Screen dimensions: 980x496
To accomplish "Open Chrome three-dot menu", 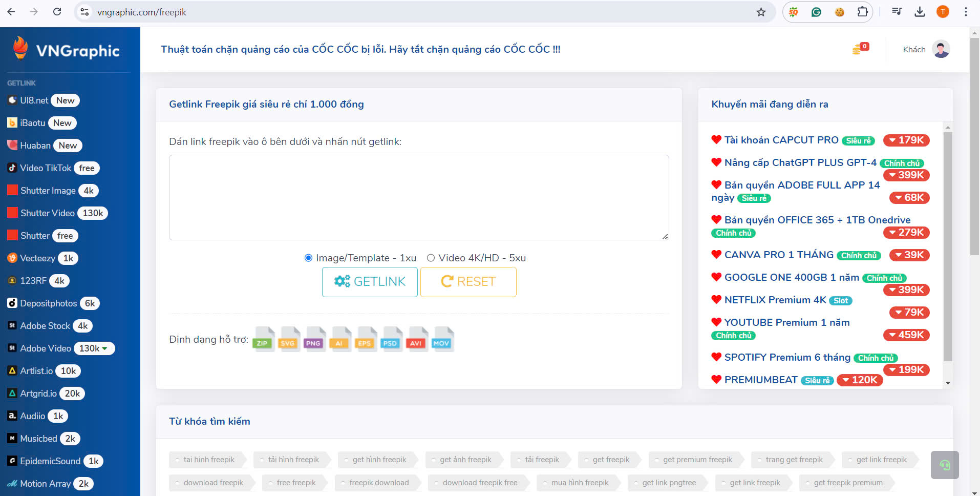I will click(966, 12).
